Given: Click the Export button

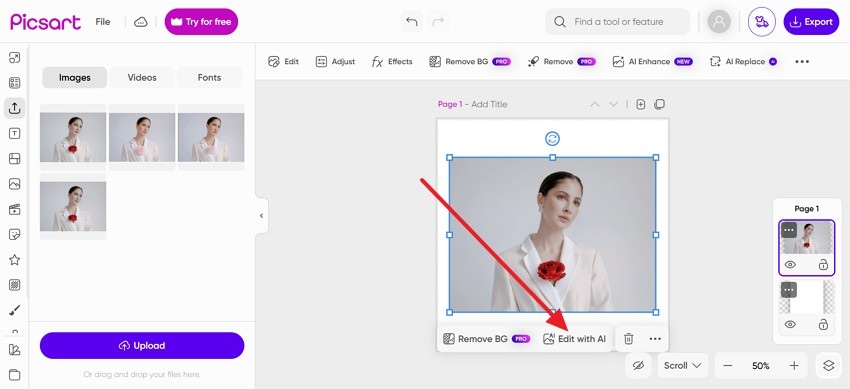Looking at the screenshot, I should coord(812,22).
